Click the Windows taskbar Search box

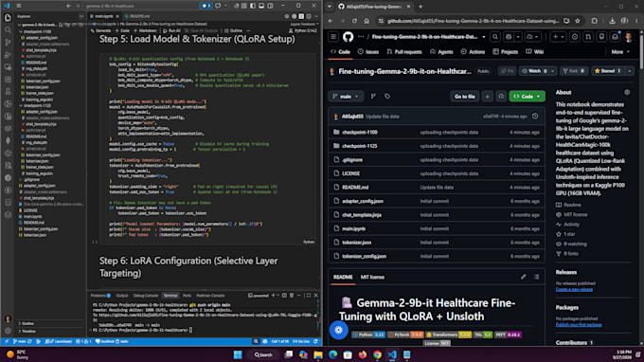coord(263,354)
